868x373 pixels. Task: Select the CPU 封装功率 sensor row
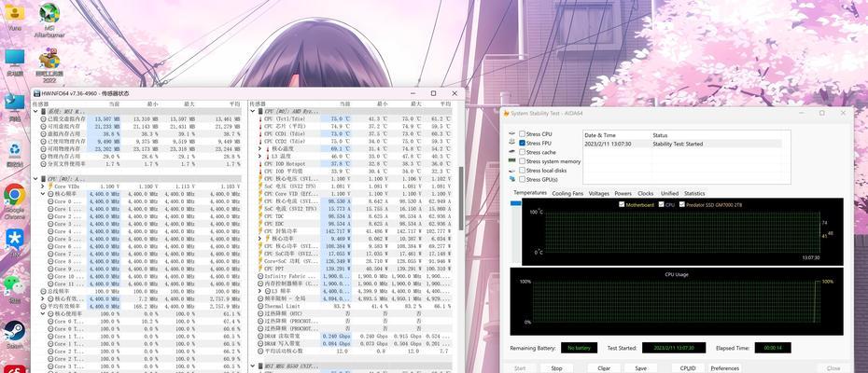[356, 231]
